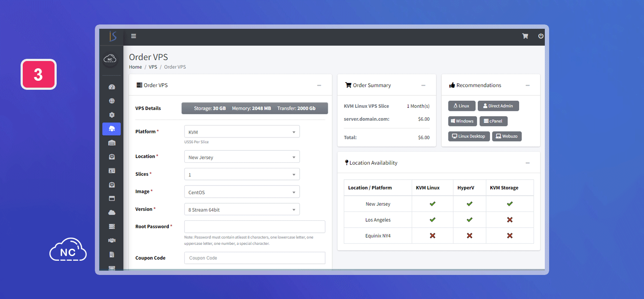Open the browser window sidebar icon
The image size is (644, 299).
coord(112,198)
